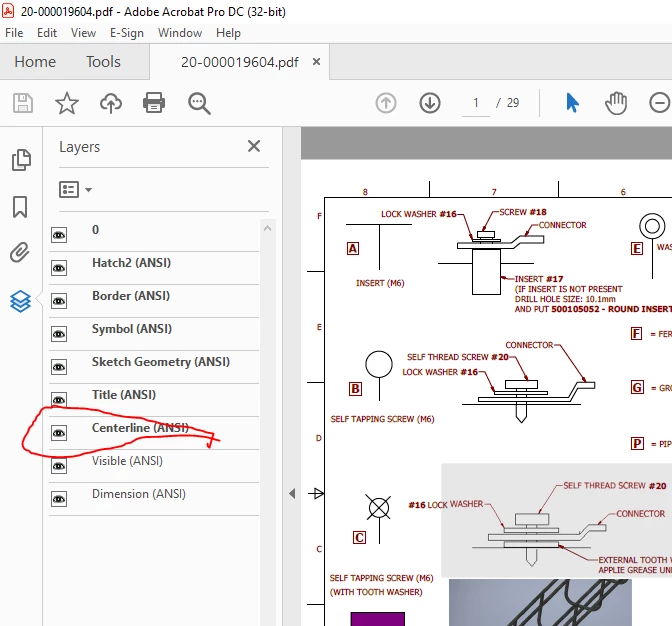The image size is (672, 626).
Task: Hide the Dimension (ANSI) layer
Action: (59, 499)
